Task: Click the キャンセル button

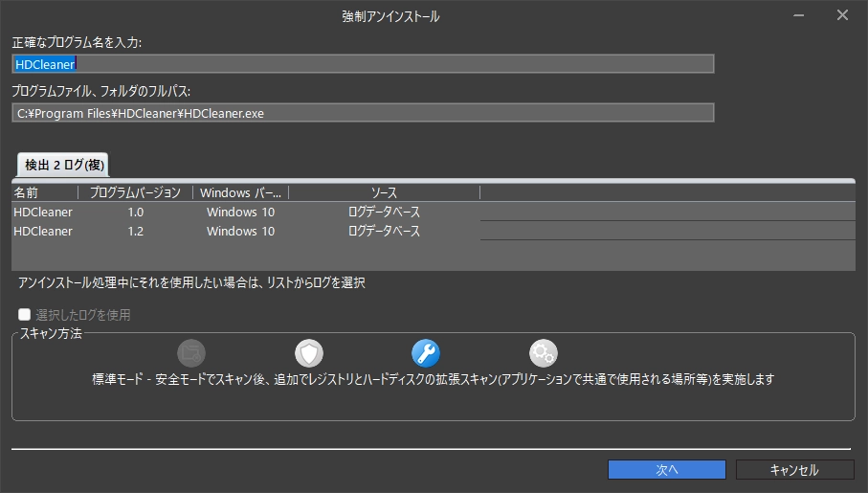Action: click(794, 470)
